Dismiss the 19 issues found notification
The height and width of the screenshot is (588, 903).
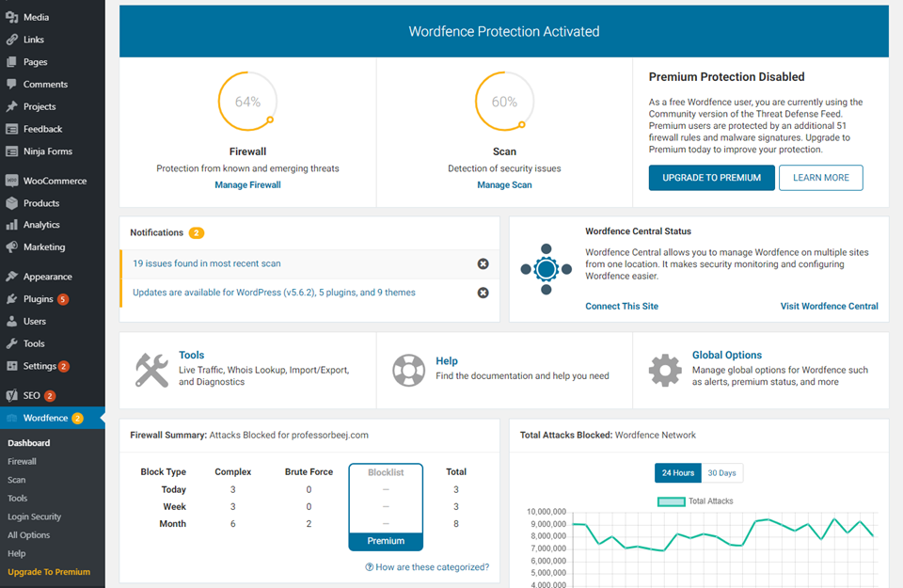click(x=483, y=264)
